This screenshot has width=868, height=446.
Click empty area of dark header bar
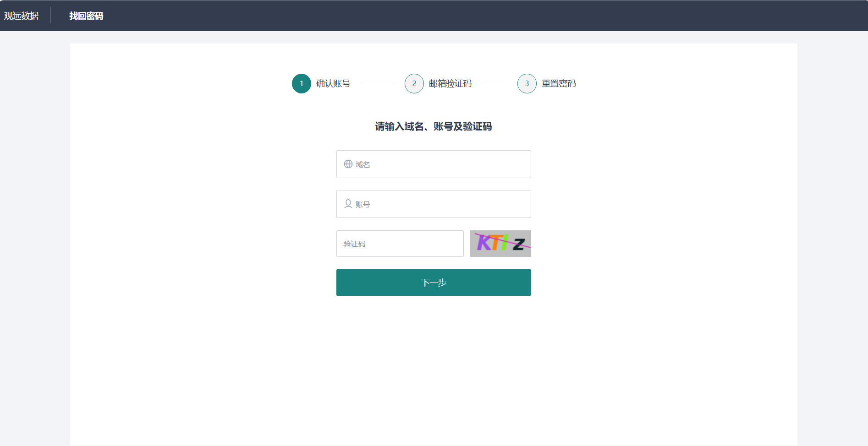click(x=458, y=16)
